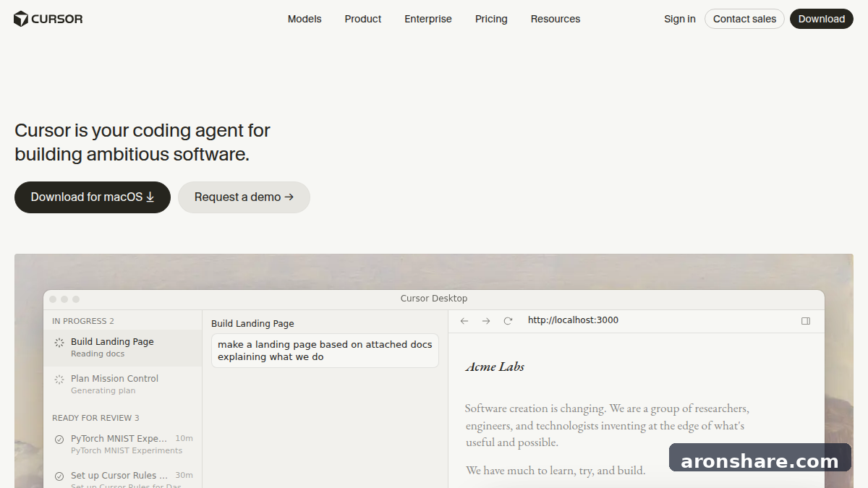Click the 10m timestamp on PyTorch task
This screenshot has height=488, width=868.
(184, 438)
